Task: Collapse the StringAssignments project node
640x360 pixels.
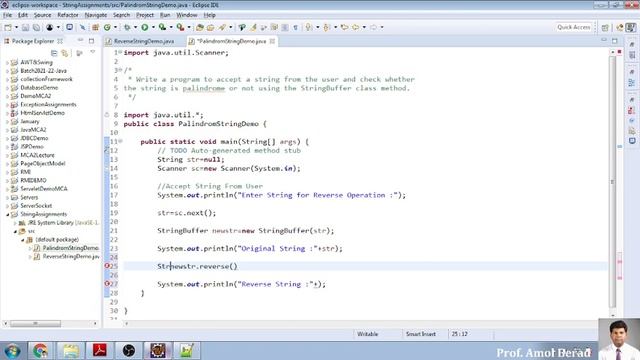Action: tap(7, 214)
